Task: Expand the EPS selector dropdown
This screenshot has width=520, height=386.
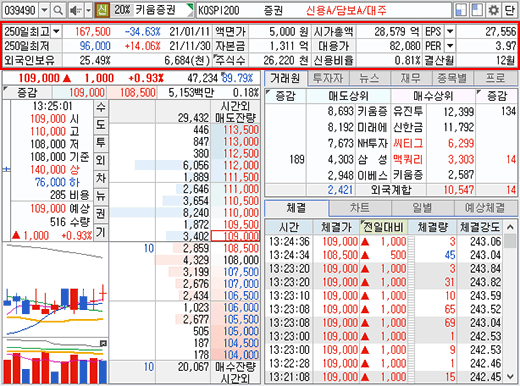Action: point(450,32)
